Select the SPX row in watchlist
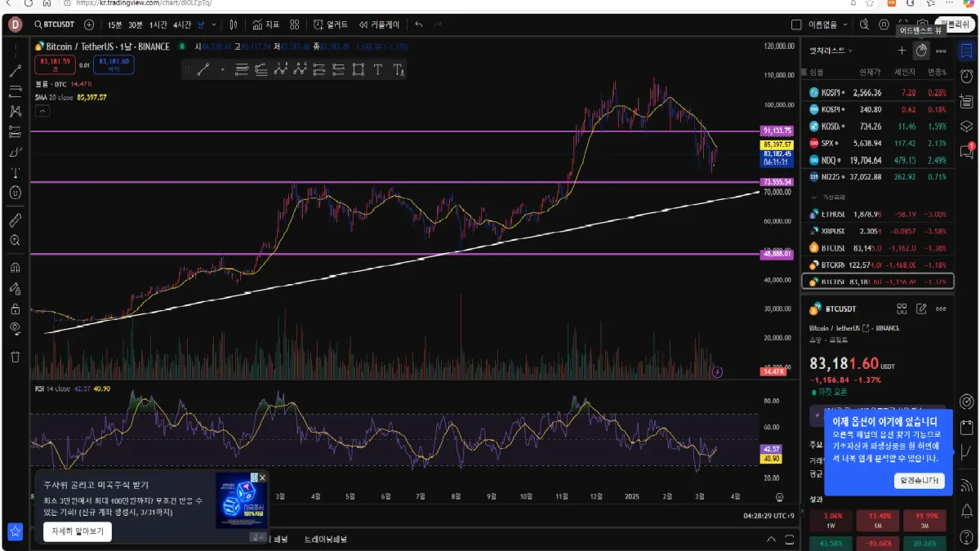The width and height of the screenshot is (980, 551). tap(878, 143)
